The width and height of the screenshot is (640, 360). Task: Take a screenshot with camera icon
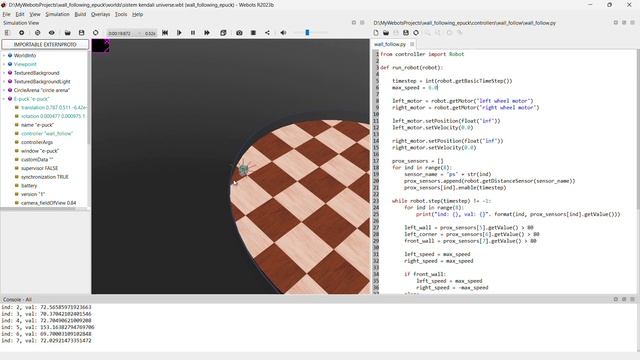(239, 33)
